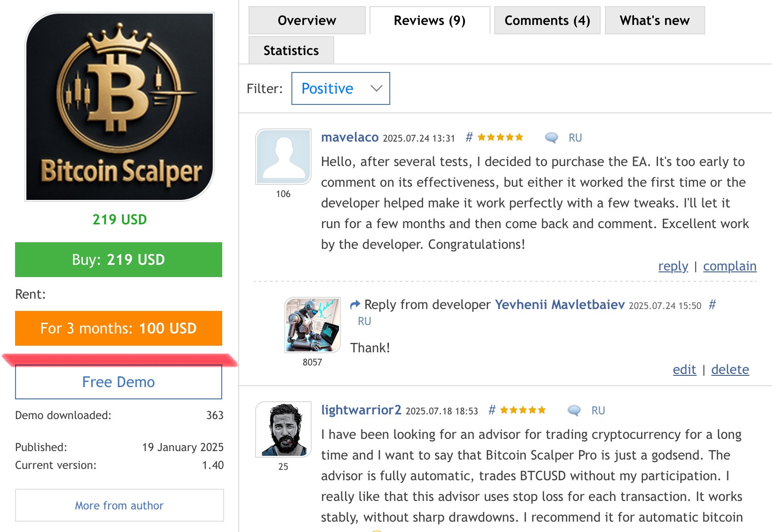Open the Positive filter dropdown
Screen dimensions: 772x532
[340, 88]
